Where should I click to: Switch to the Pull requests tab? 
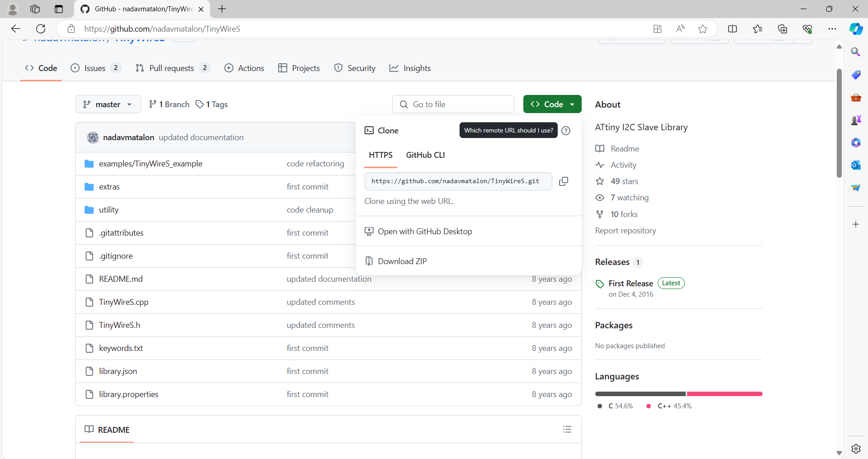point(173,68)
